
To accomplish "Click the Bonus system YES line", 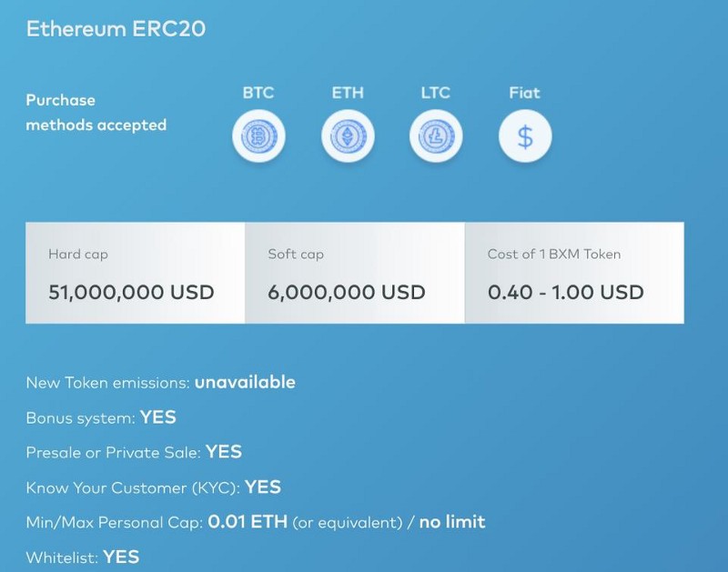I will tap(101, 417).
